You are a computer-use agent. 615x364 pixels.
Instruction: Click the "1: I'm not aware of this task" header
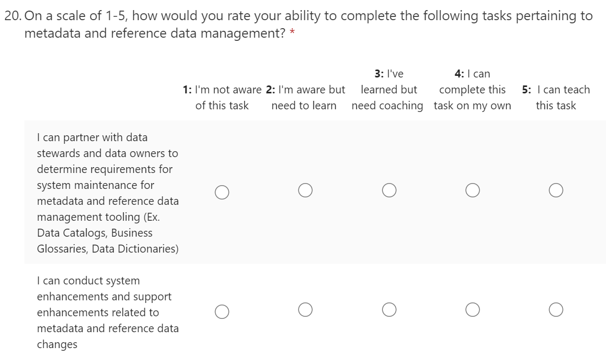point(222,98)
